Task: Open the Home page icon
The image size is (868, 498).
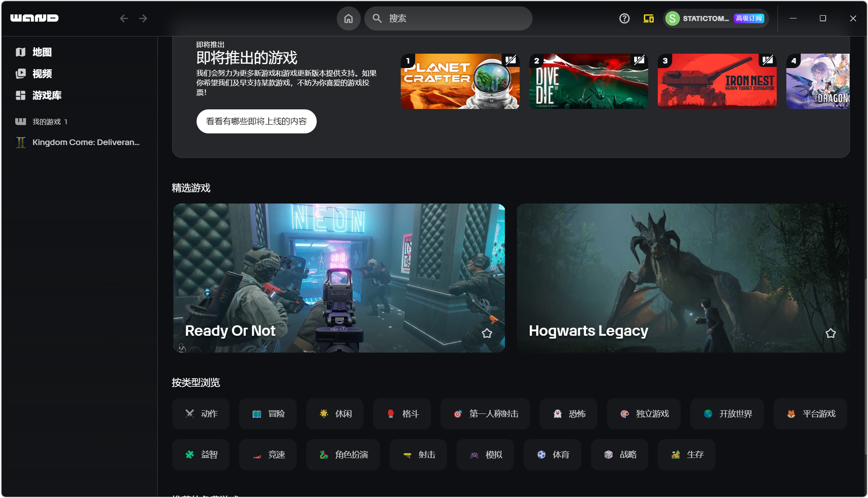Action: [x=349, y=18]
